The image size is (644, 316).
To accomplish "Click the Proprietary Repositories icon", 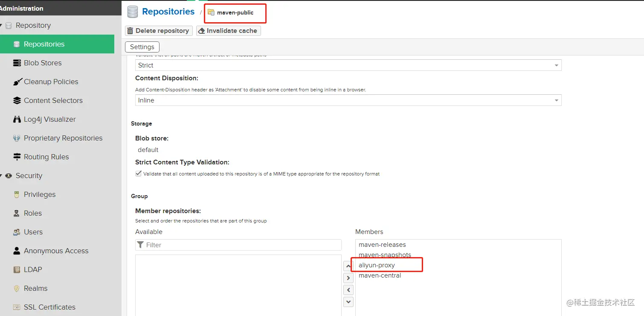I will click(x=17, y=138).
